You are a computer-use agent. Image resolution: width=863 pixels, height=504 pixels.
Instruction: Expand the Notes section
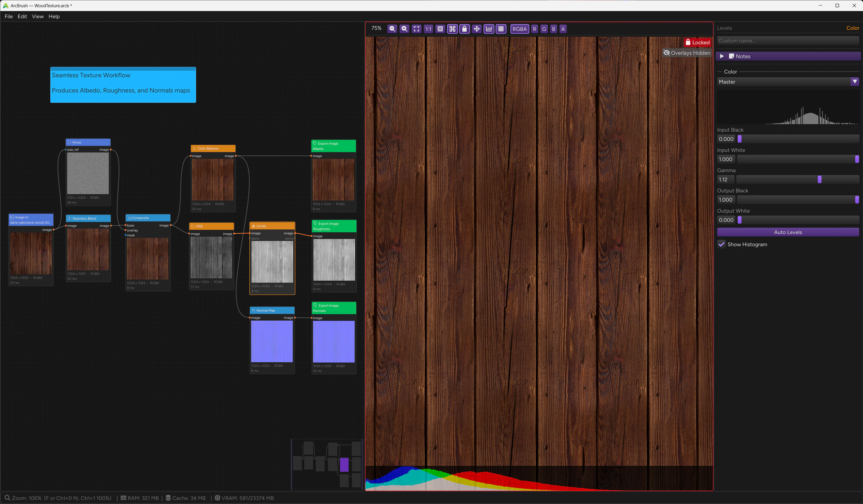click(722, 56)
